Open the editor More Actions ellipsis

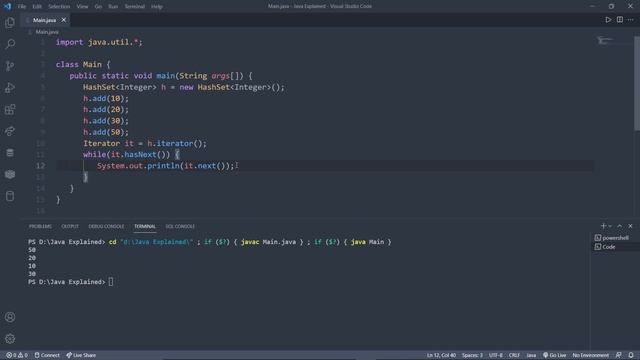tap(631, 20)
